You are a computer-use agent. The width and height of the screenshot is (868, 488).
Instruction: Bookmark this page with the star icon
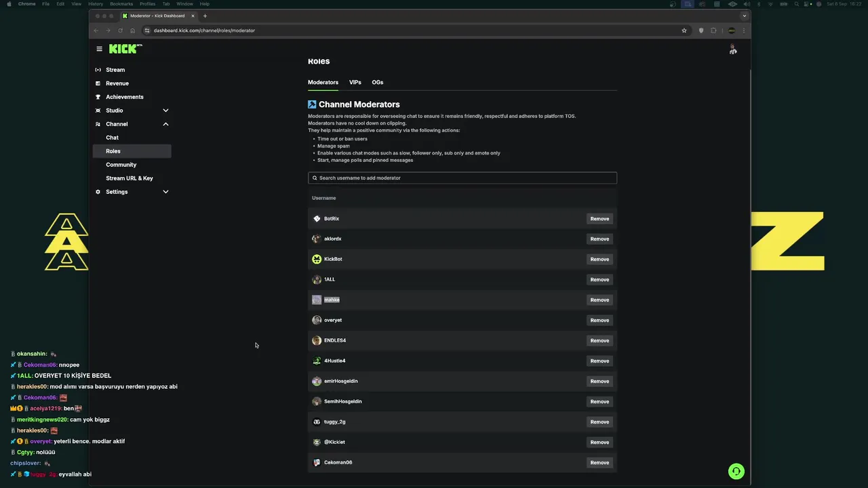[x=684, y=30]
